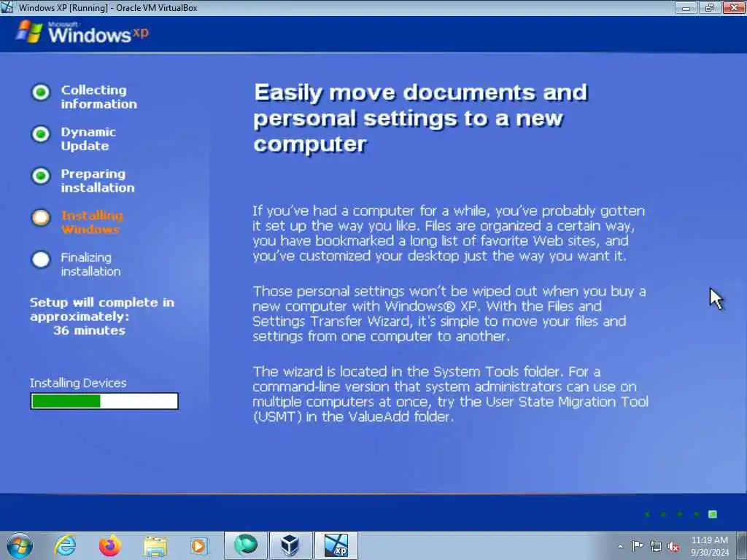Open the clock showing 11:19 AM

click(x=710, y=546)
